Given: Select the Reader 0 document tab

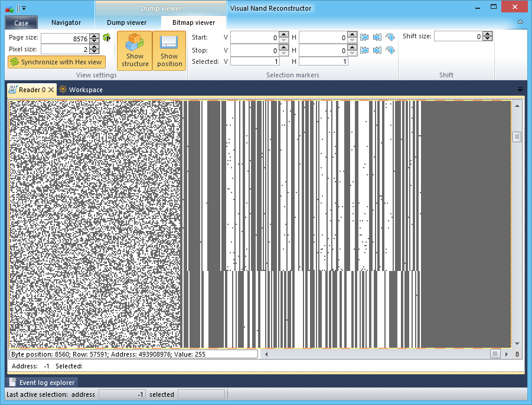Looking at the screenshot, I should [32, 90].
